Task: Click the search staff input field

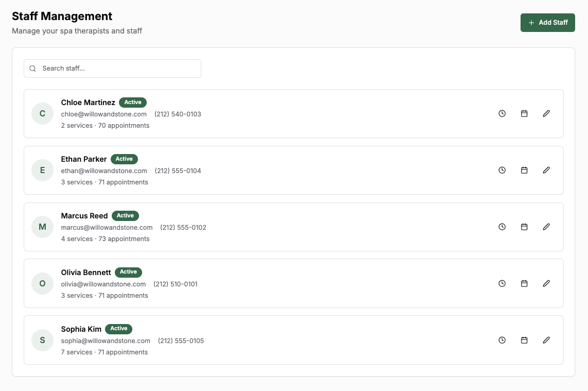Action: (112, 68)
